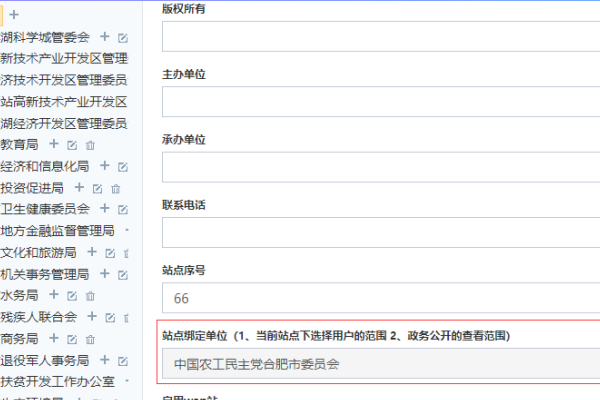Select 卫生健康委员会 in the department tree
This screenshot has height=400, width=600.
45,209
